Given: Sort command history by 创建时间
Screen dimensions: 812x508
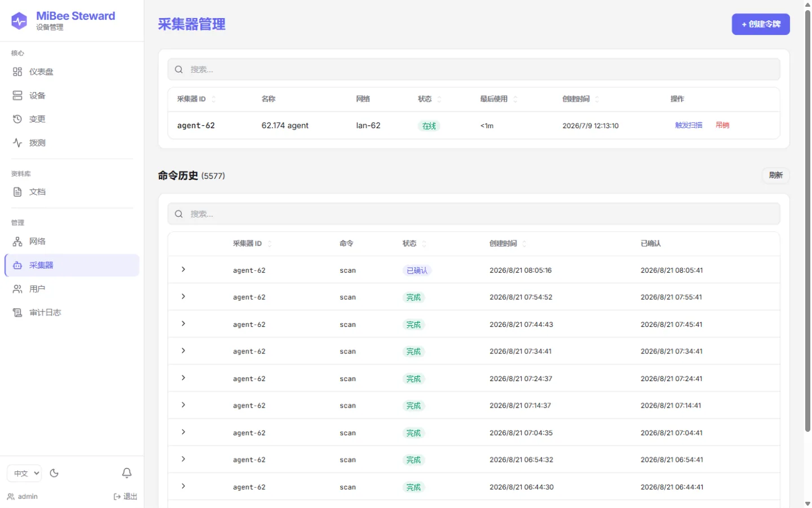Looking at the screenshot, I should pyautogui.click(x=508, y=244).
